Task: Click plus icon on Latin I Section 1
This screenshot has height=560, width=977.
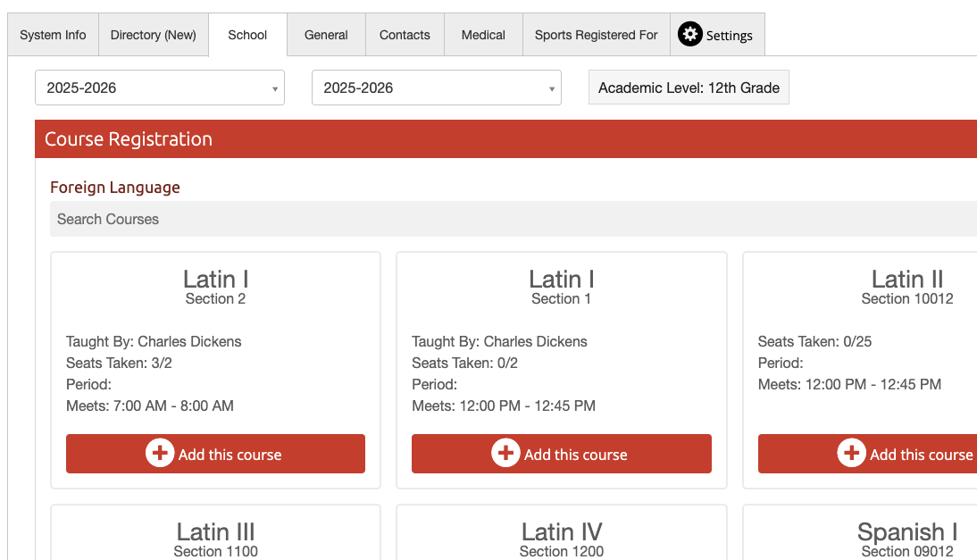Action: (x=505, y=453)
